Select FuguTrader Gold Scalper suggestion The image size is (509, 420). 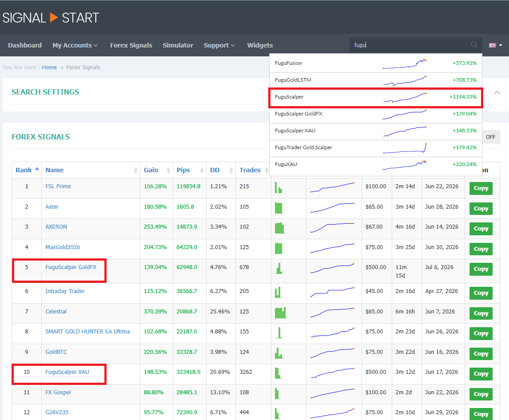376,147
